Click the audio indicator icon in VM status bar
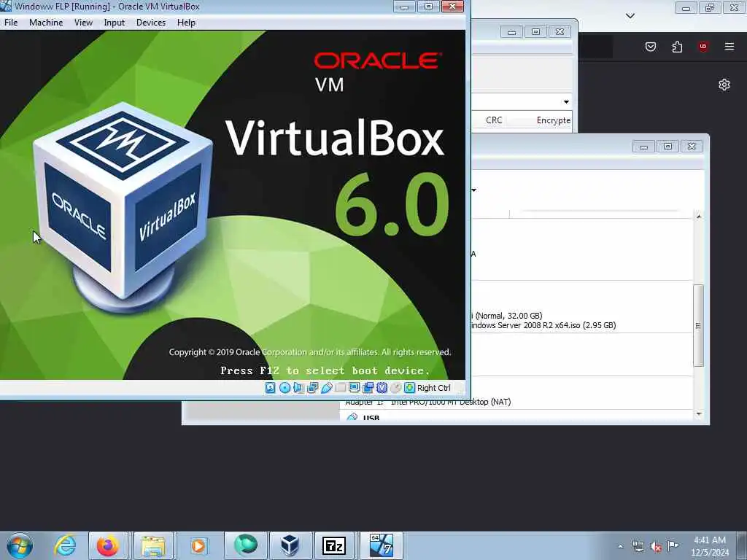747x560 pixels. [298, 388]
